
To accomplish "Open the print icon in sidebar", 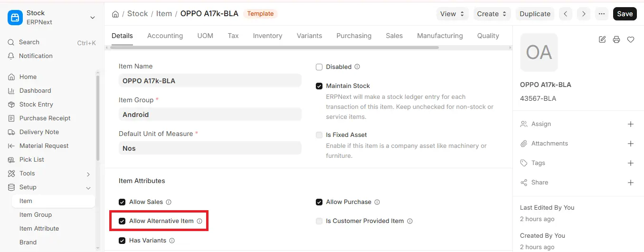I will coord(616,39).
